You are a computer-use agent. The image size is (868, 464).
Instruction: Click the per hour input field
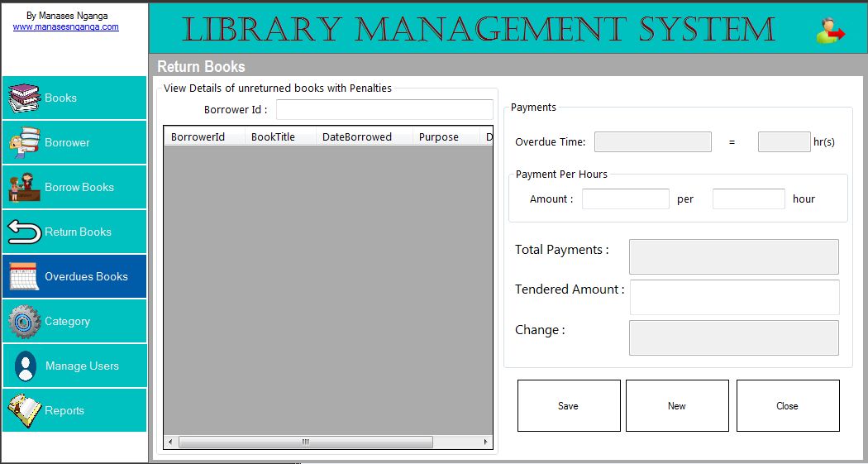tap(748, 199)
